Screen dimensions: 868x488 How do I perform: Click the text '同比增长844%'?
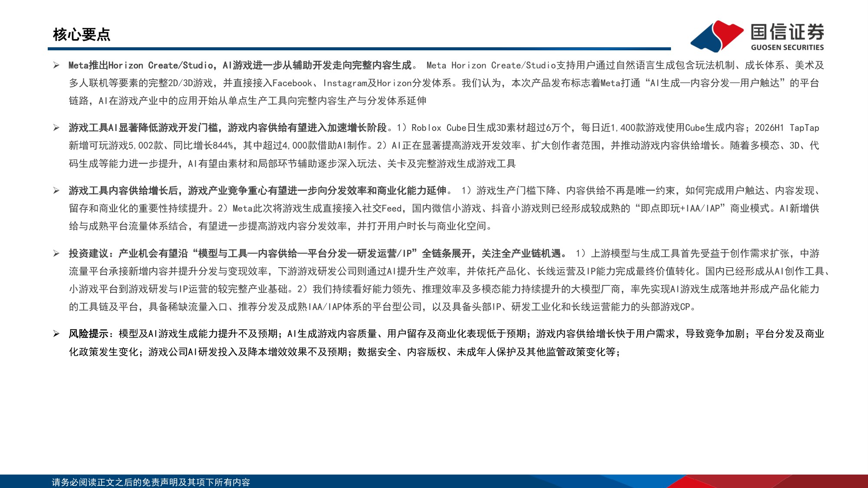pyautogui.click(x=203, y=146)
